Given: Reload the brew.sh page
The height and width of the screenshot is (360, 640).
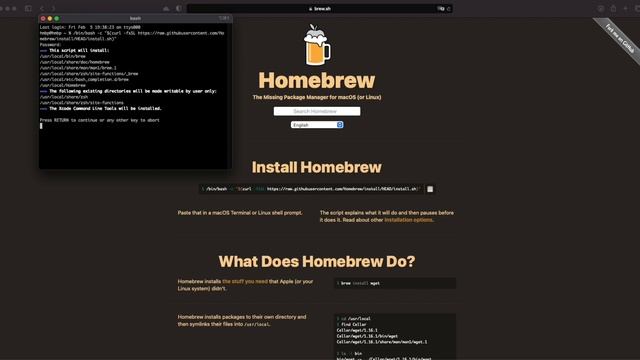Looking at the screenshot, I should click(x=449, y=9).
